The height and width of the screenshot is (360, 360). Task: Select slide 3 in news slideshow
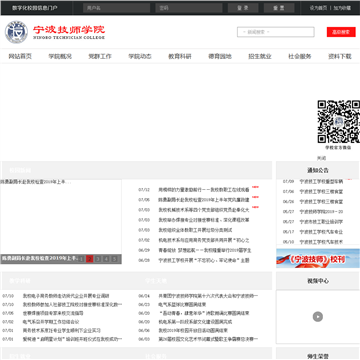pos(98,259)
